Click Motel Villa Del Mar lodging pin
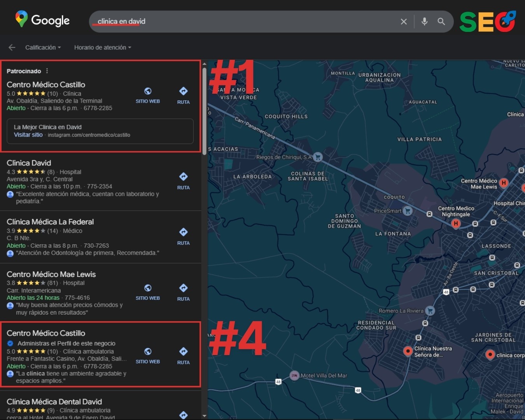525x420 pixels. 294,376
